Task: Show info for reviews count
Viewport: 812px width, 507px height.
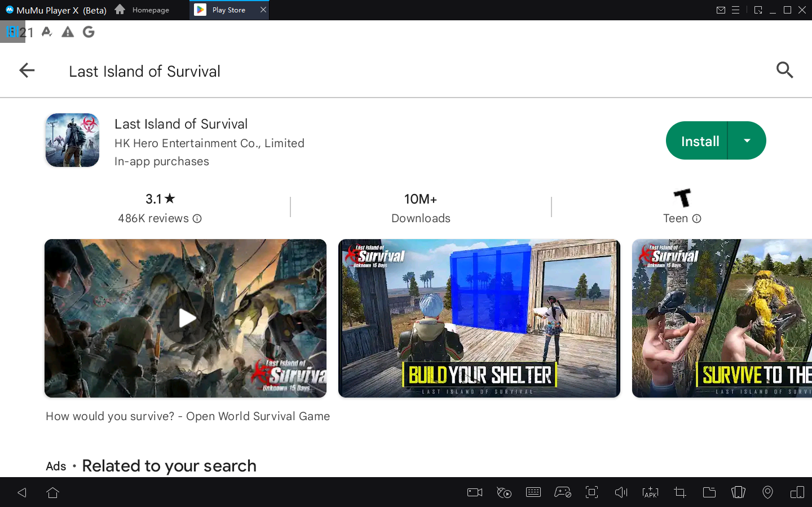Action: pos(197,219)
